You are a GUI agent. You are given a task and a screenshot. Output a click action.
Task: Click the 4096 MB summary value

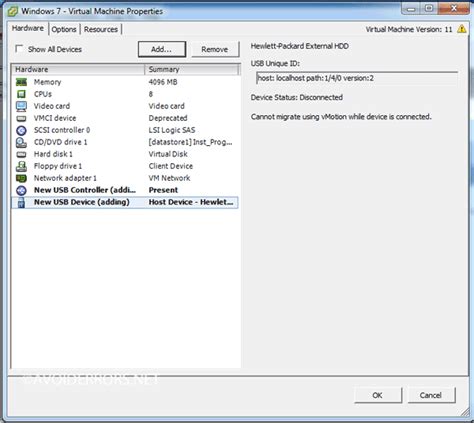[x=163, y=82]
